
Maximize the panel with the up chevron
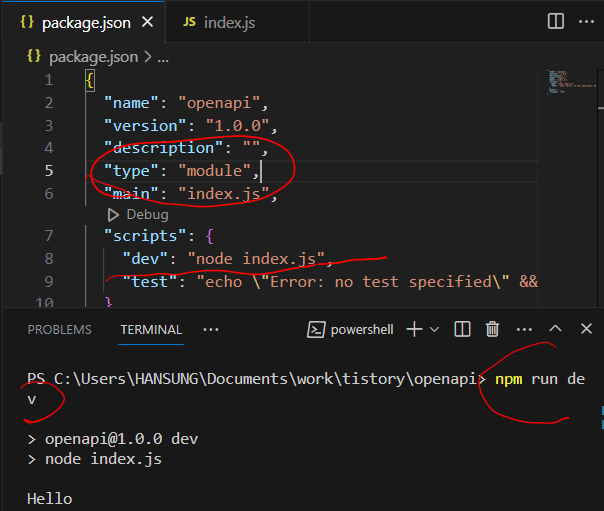(555, 328)
